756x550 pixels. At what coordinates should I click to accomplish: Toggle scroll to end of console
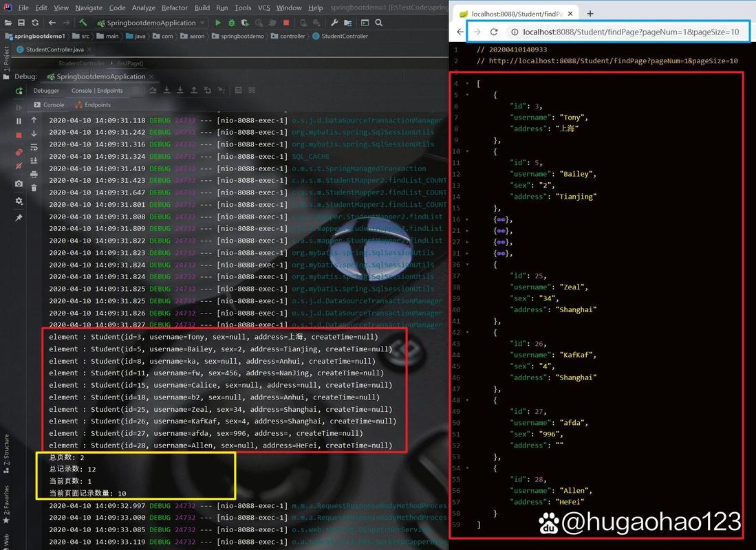click(x=34, y=160)
